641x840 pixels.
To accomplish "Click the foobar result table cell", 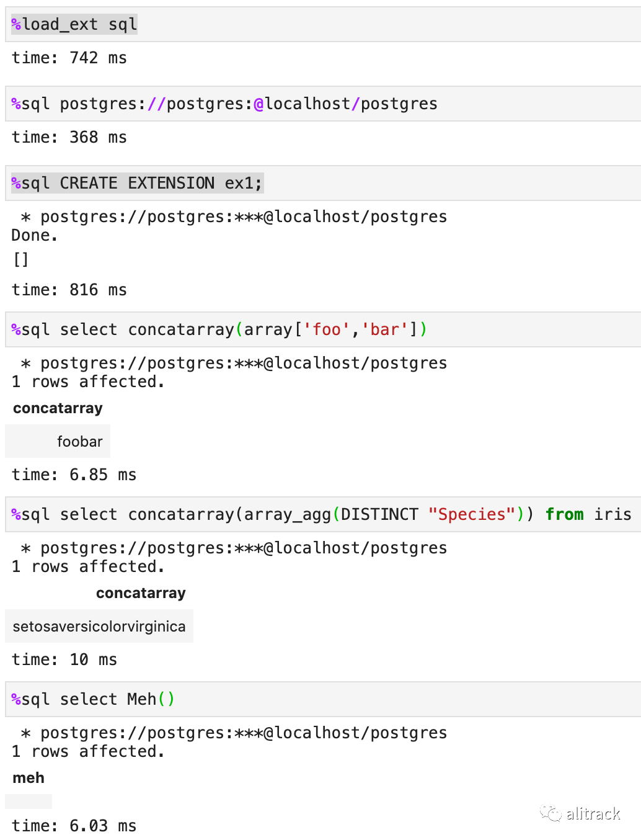I will pyautogui.click(x=79, y=442).
